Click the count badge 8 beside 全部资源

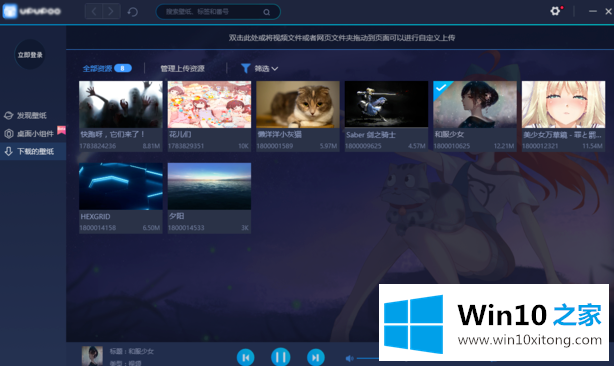tap(123, 69)
